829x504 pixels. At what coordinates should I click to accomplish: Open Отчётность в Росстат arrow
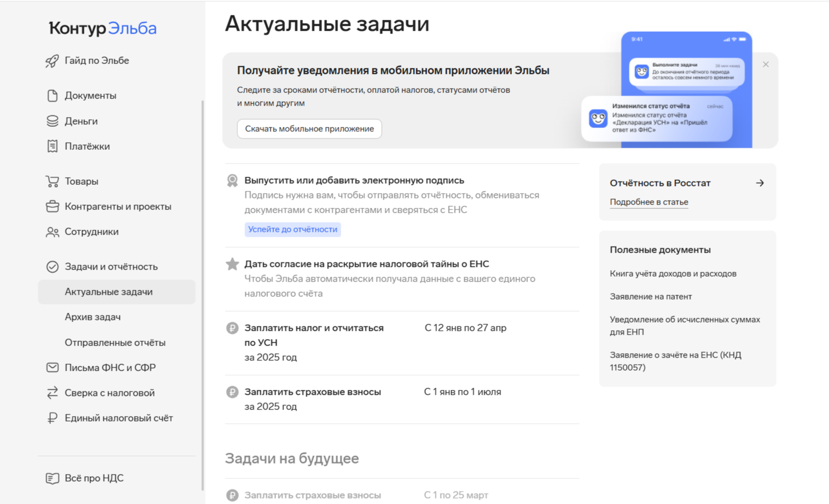coord(760,183)
